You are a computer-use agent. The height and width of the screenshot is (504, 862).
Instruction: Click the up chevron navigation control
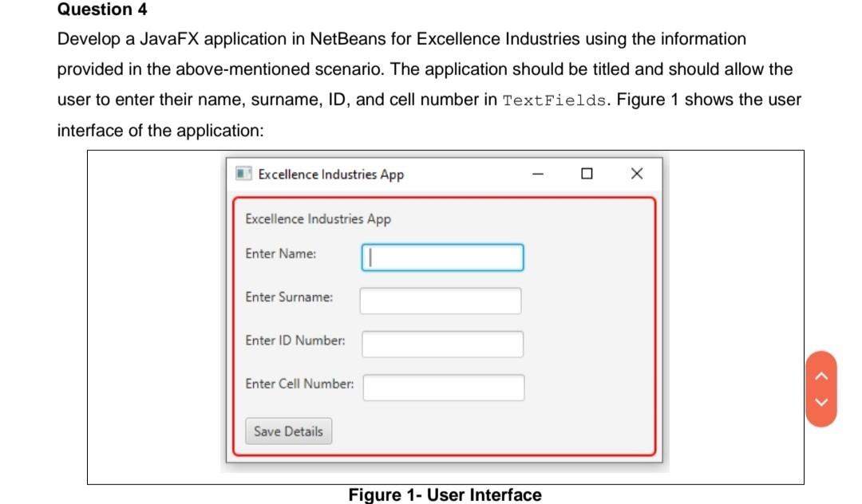point(820,376)
